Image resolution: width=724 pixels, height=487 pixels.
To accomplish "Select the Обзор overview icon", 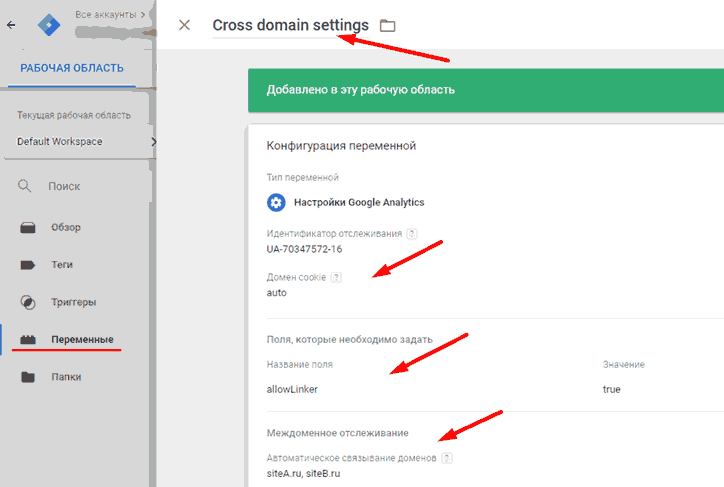I will point(28,228).
